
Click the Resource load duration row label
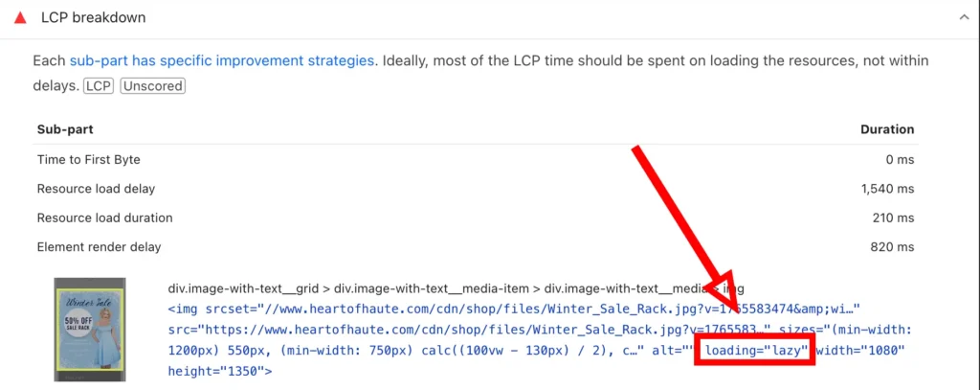pyautogui.click(x=105, y=218)
